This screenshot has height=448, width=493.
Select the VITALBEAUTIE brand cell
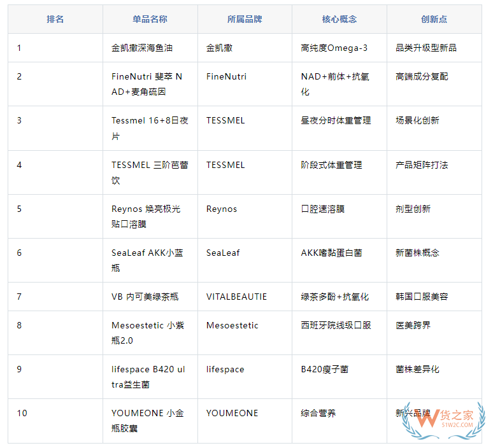tap(245, 297)
